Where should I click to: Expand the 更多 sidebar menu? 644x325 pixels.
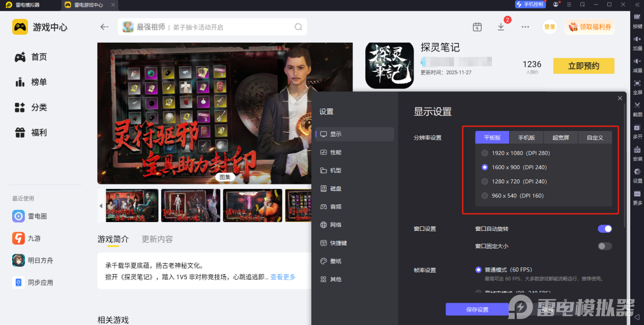tap(637, 197)
